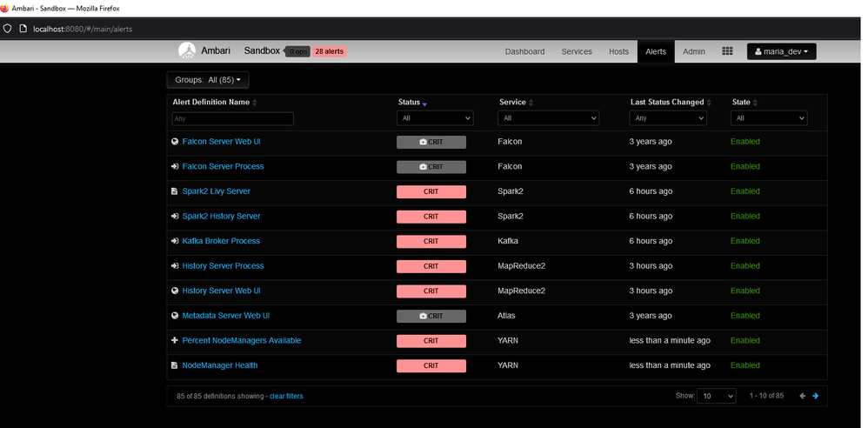Switch to the Services tab

point(577,51)
